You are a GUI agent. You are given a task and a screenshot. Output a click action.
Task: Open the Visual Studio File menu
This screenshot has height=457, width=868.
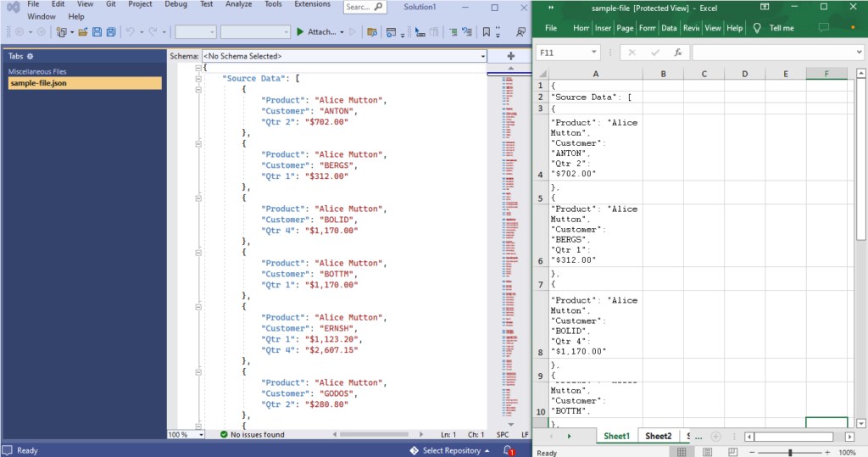pos(33,4)
